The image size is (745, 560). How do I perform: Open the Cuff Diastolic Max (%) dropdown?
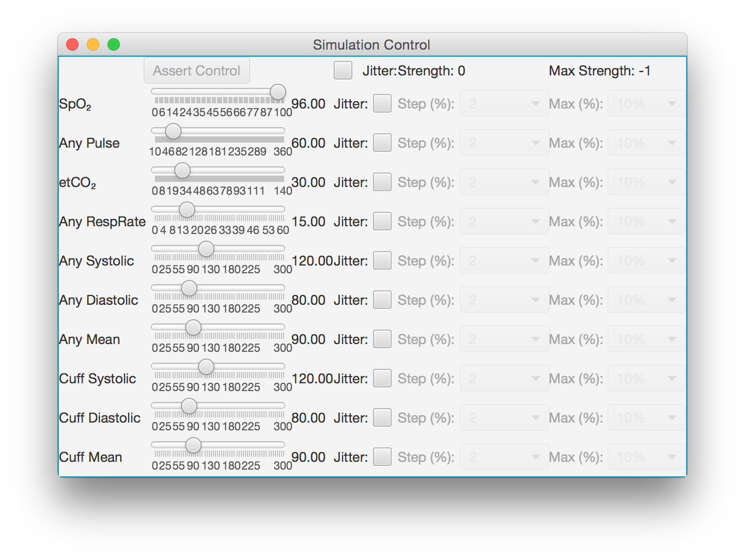(646, 417)
